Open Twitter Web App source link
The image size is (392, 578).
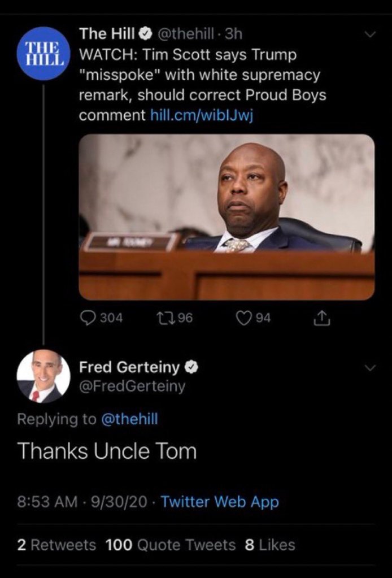[x=220, y=501]
